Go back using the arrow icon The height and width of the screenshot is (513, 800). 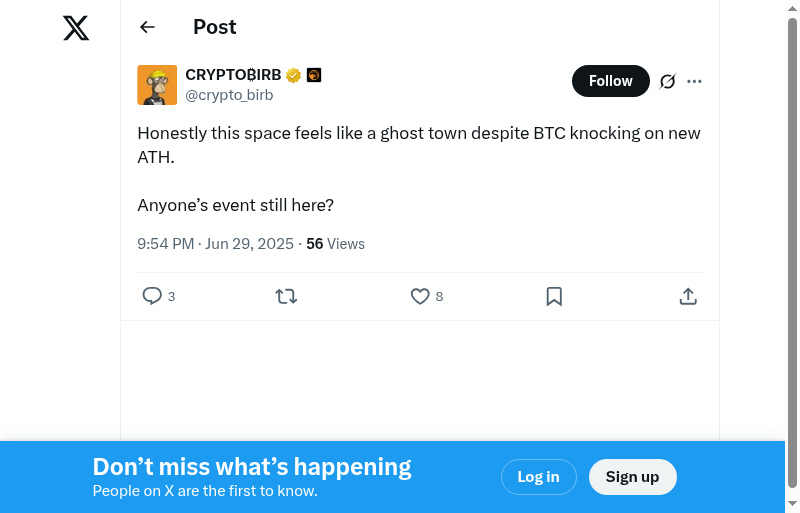click(x=147, y=27)
